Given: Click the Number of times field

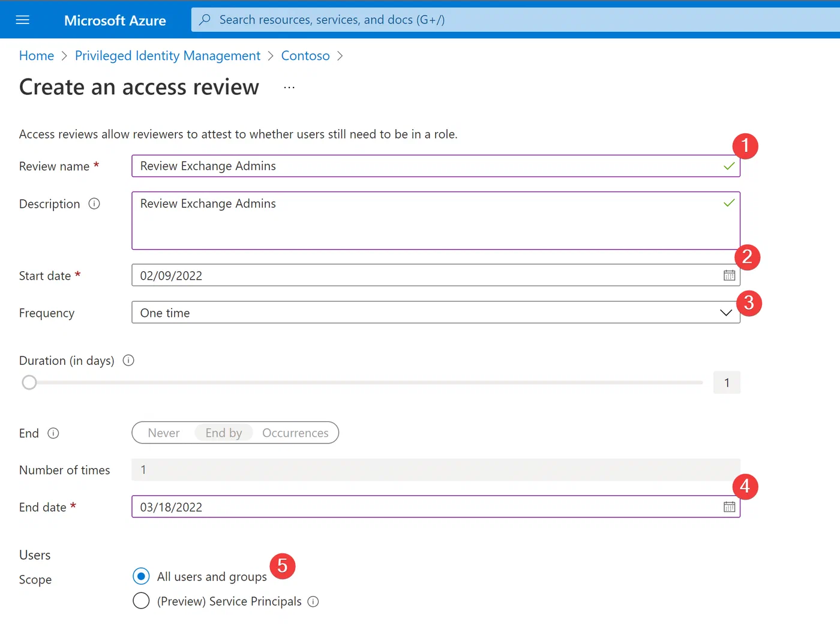Looking at the screenshot, I should click(436, 470).
